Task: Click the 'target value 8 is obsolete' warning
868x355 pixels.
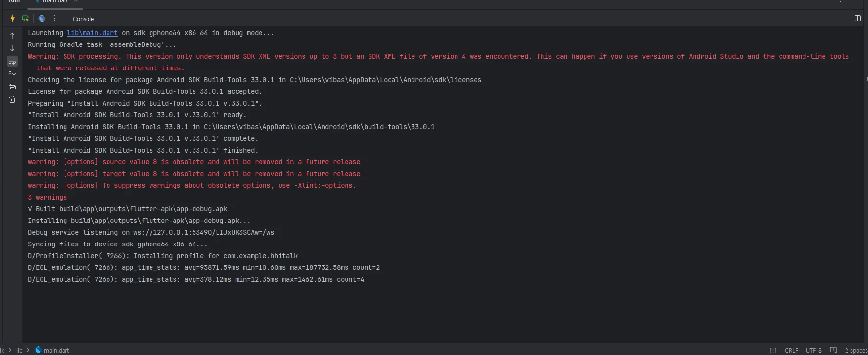Action: (x=194, y=174)
